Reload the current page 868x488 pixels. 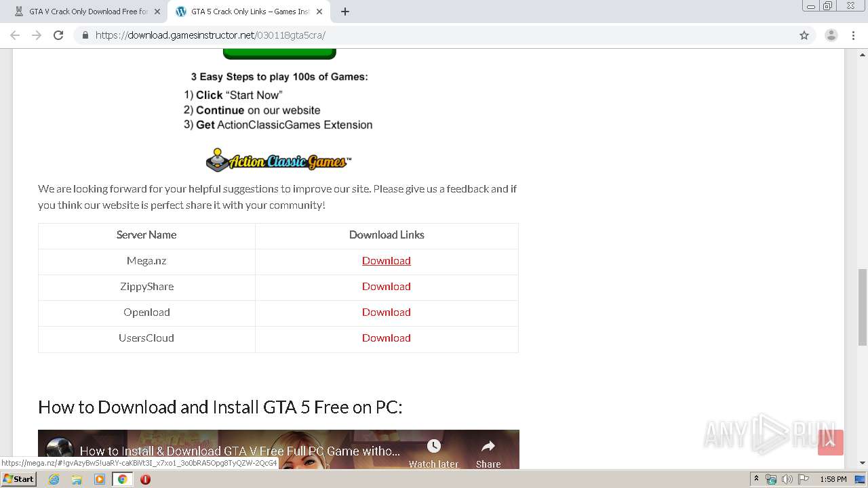[x=58, y=35]
